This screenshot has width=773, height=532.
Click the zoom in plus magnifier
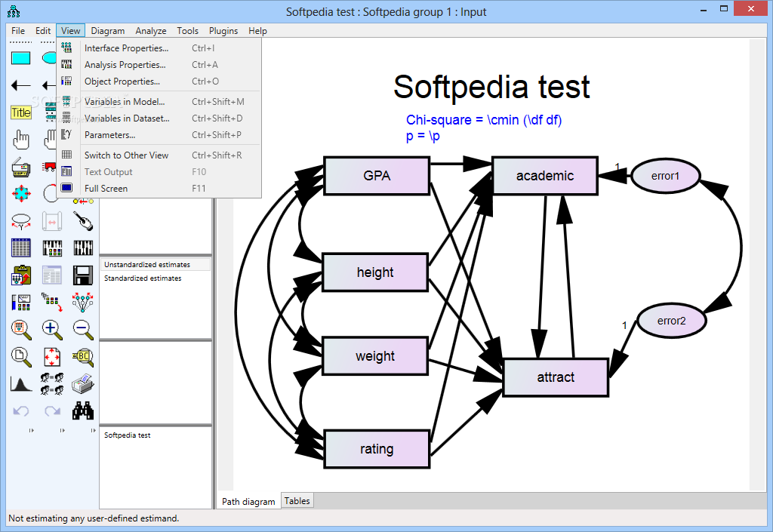tap(52, 330)
